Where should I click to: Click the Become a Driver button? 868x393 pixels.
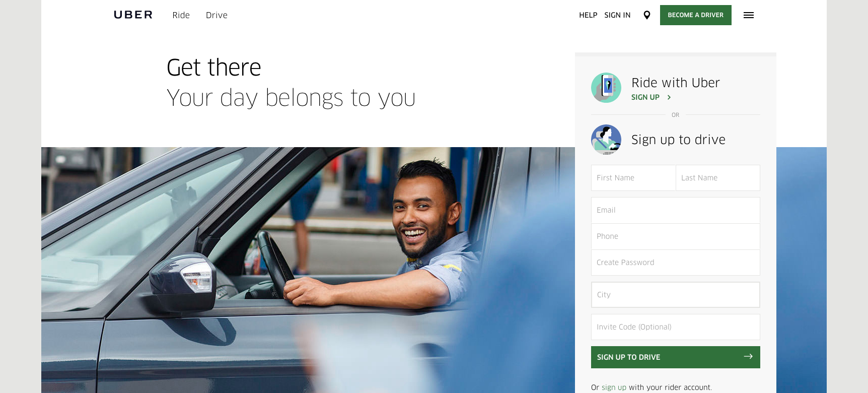pos(695,15)
